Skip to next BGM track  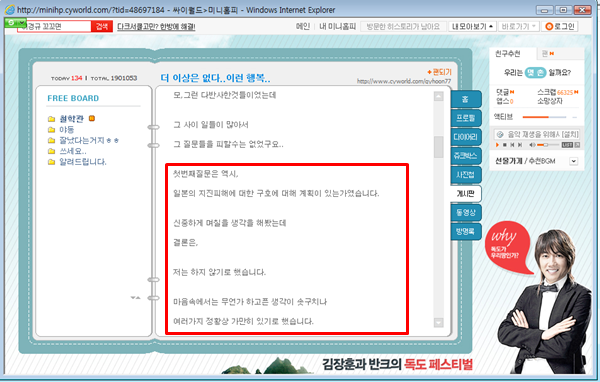(520, 145)
